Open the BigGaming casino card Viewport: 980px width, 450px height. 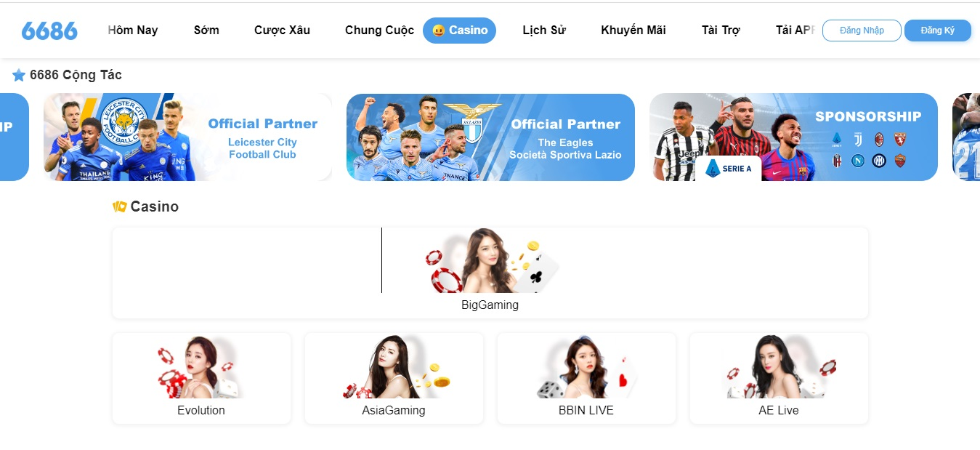pyautogui.click(x=490, y=273)
